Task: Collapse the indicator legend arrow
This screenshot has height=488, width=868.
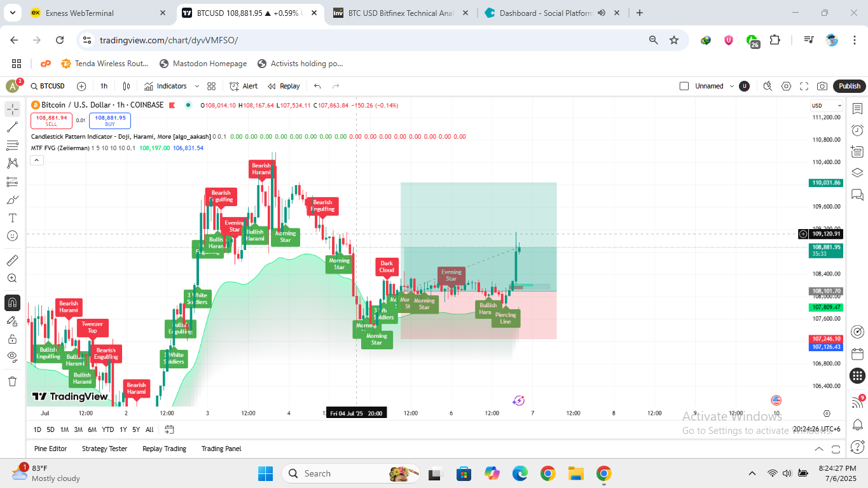Action: point(37,160)
